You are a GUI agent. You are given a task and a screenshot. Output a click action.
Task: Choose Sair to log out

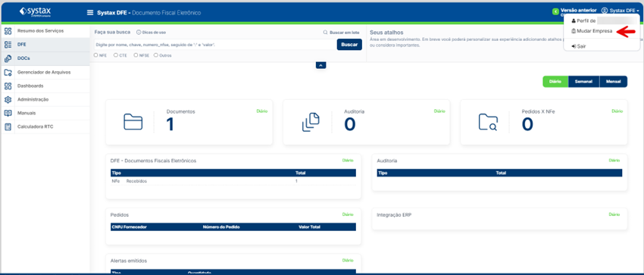[x=578, y=46]
